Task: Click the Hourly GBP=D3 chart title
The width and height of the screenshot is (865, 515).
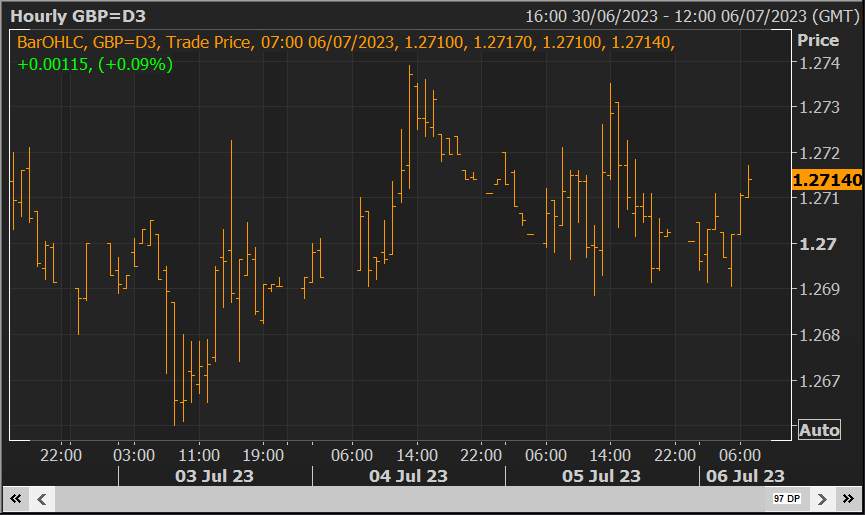Action: (78, 16)
